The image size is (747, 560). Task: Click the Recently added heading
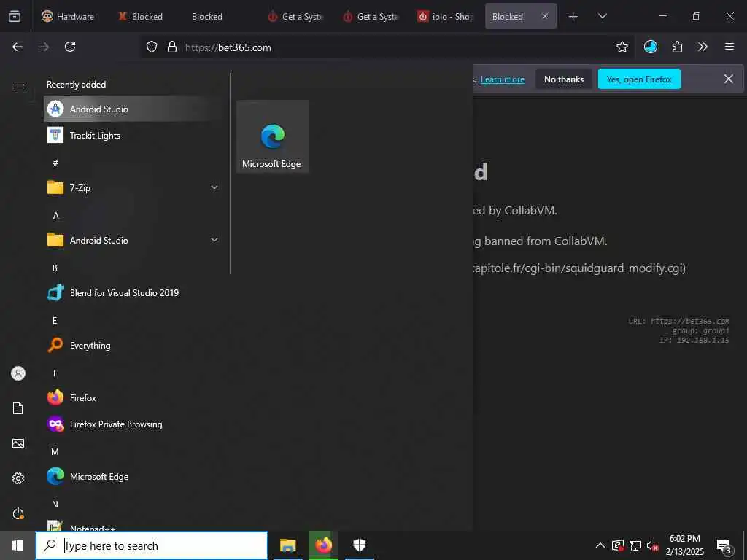pyautogui.click(x=76, y=85)
